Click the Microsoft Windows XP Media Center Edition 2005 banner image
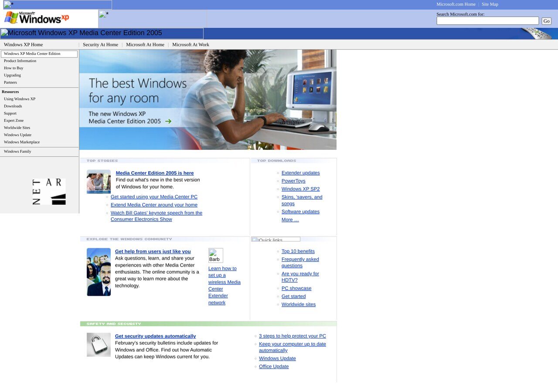The image size is (558, 392). click(x=102, y=33)
